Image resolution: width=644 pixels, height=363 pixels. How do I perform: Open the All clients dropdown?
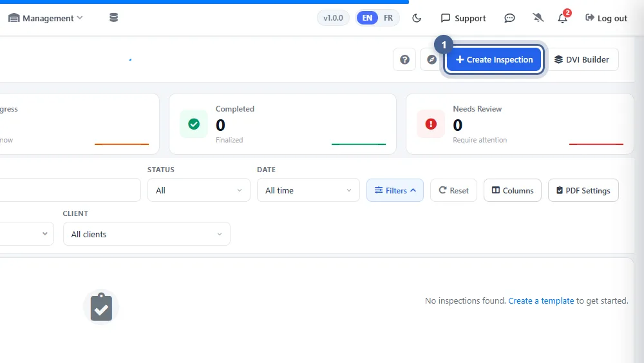(x=147, y=234)
